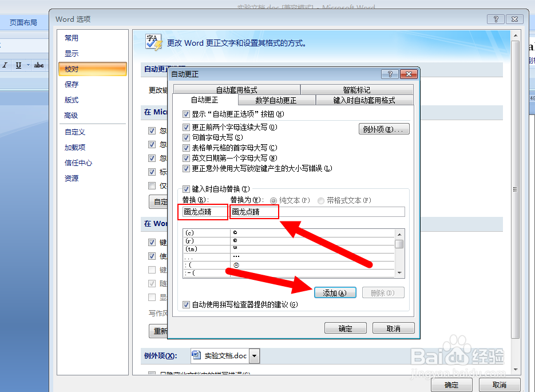Click the Word options scrollbar thumb
The height and width of the screenshot is (392, 535).
pyautogui.click(x=515, y=189)
